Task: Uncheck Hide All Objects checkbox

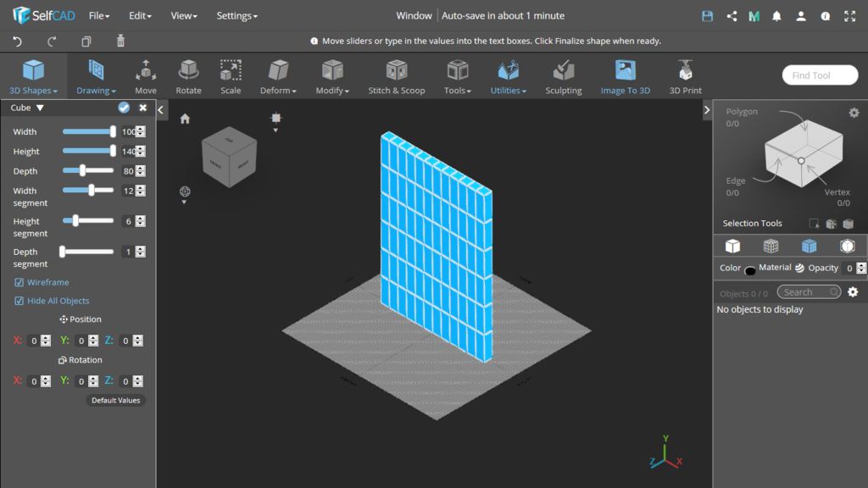Action: tap(19, 301)
